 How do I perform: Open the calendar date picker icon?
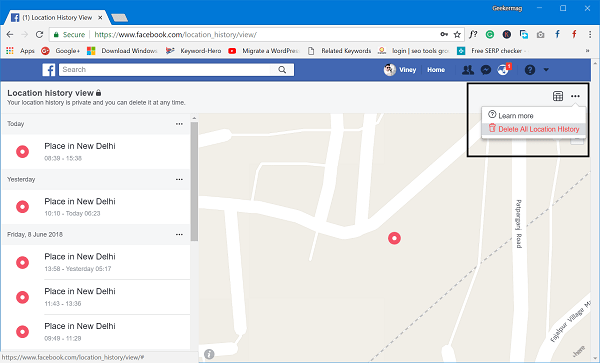coord(558,96)
